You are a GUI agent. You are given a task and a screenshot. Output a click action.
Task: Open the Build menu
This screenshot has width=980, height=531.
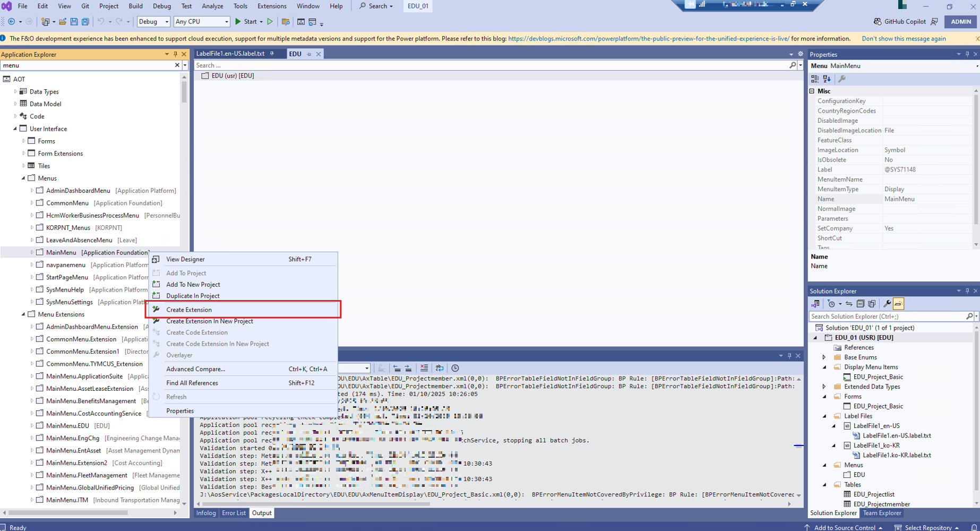tap(135, 6)
